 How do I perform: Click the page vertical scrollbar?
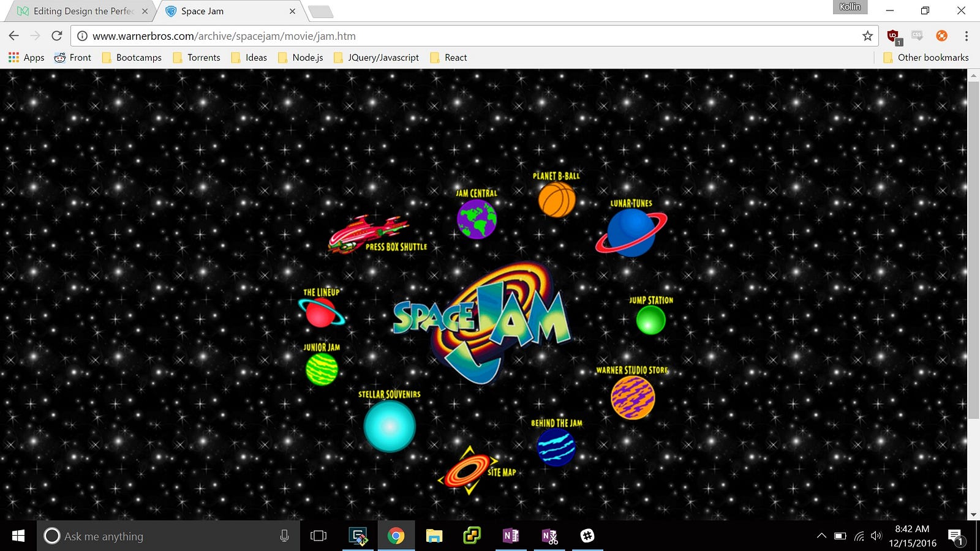[x=973, y=250]
